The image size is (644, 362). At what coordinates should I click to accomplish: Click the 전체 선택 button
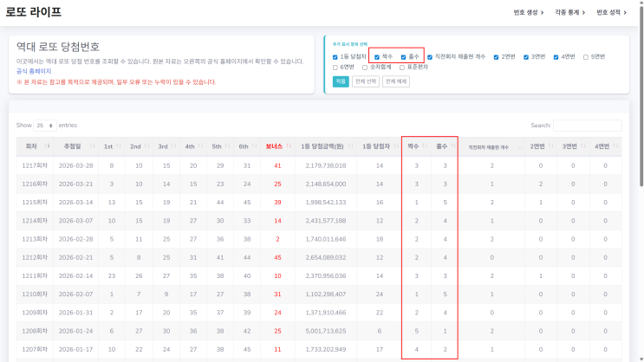[x=366, y=81]
